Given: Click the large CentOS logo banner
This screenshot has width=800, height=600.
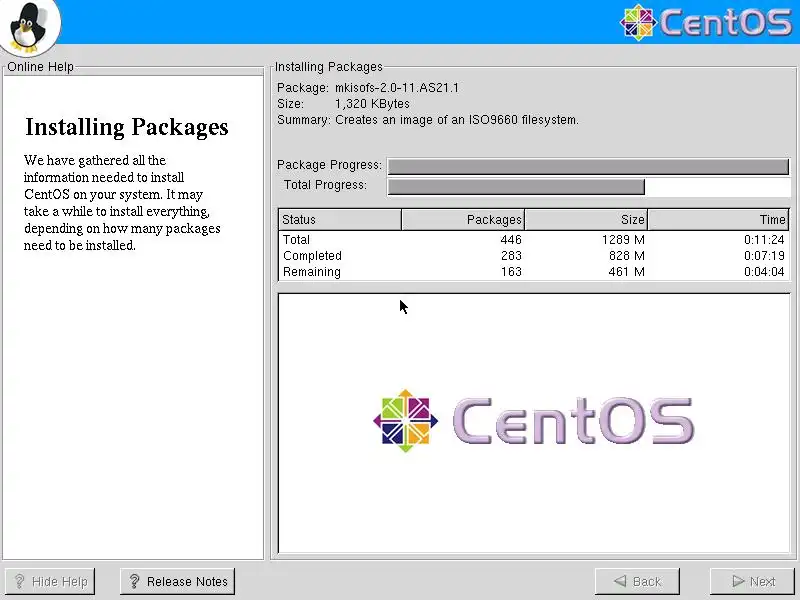Looking at the screenshot, I should coord(533,421).
